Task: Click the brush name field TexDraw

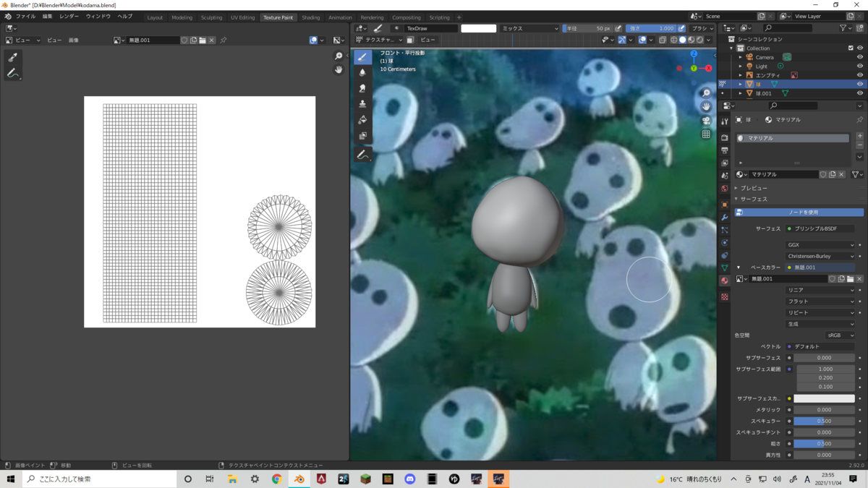Action: [432, 28]
